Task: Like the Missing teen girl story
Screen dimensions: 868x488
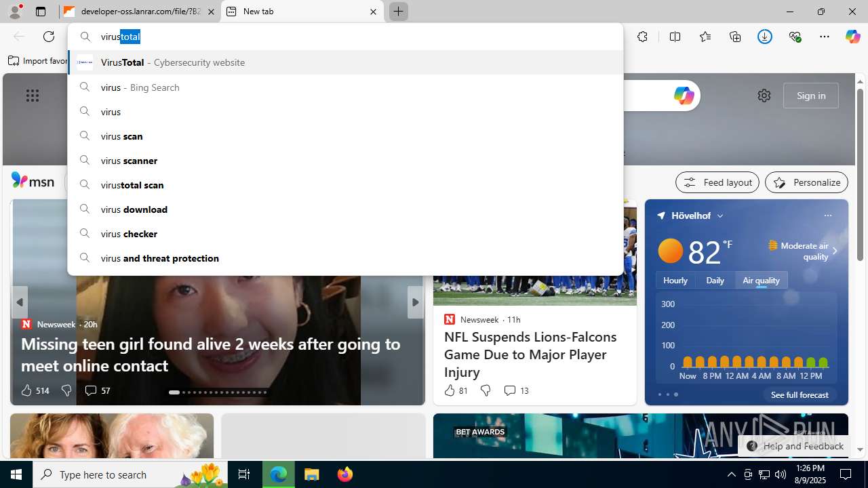Action: tap(35, 390)
